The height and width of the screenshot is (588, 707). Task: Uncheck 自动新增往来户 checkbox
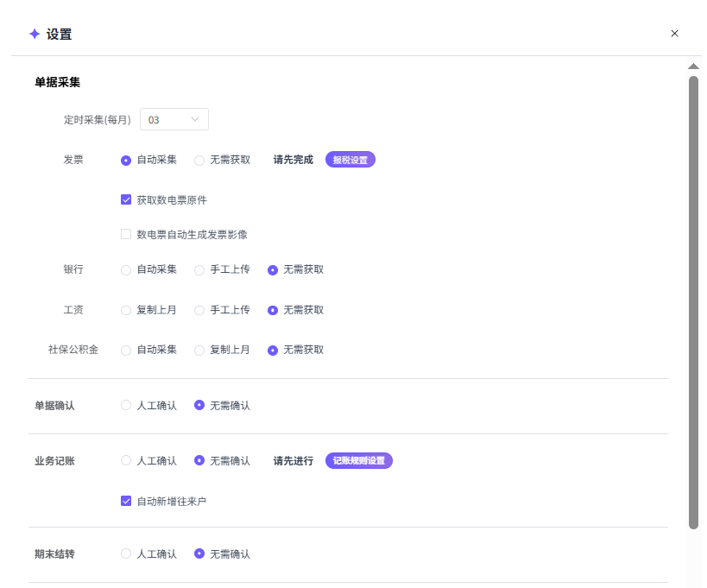pos(126,501)
